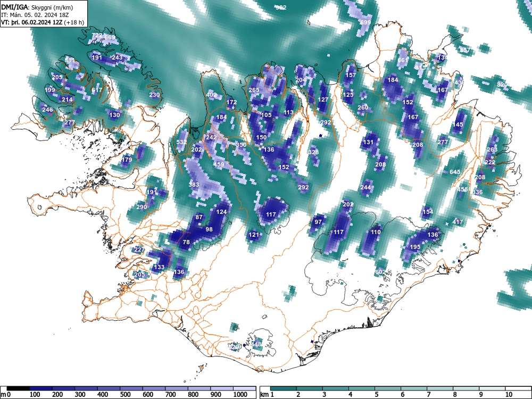Click the 133 visibility value

tap(159, 267)
